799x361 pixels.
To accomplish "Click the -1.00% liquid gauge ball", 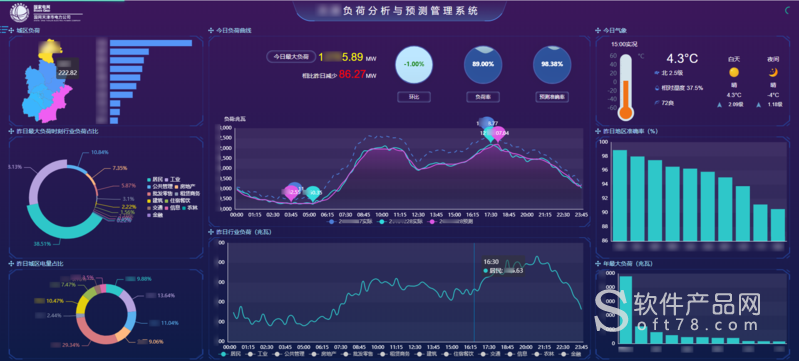I will click(414, 65).
